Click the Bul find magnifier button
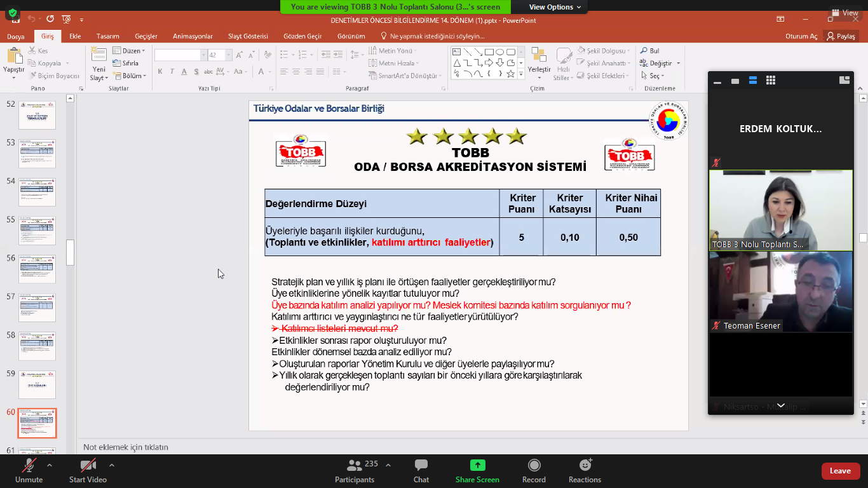The height and width of the screenshot is (488, 868). point(649,51)
